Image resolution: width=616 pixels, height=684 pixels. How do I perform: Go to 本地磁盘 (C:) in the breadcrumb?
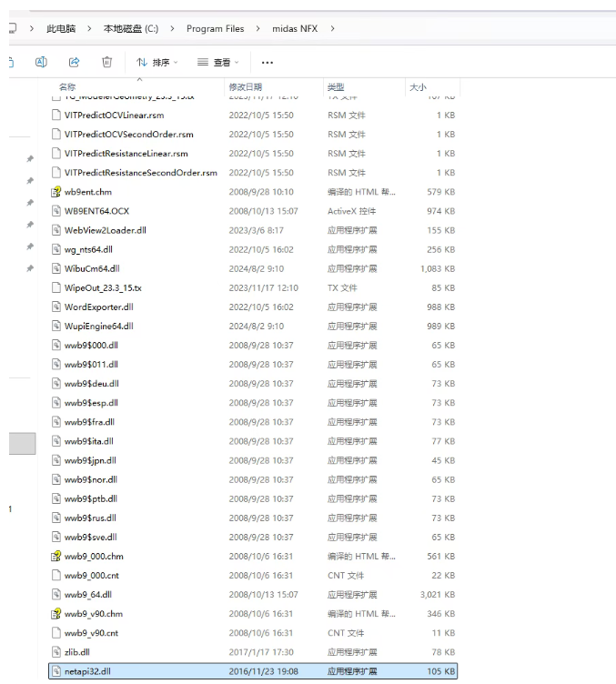coord(128,29)
